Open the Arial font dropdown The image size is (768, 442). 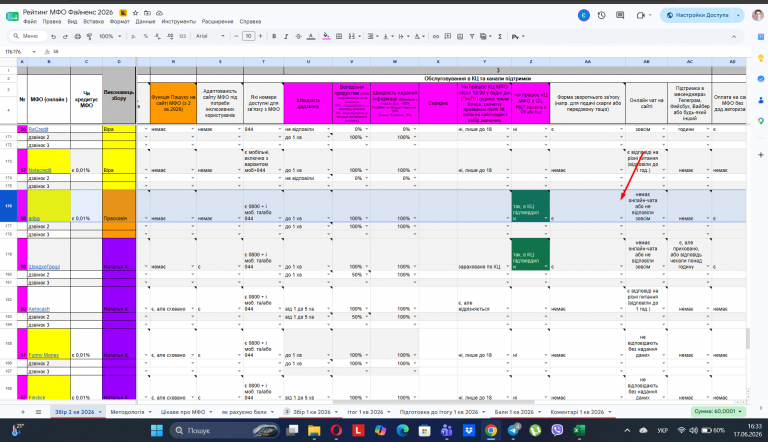pyautogui.click(x=210, y=36)
